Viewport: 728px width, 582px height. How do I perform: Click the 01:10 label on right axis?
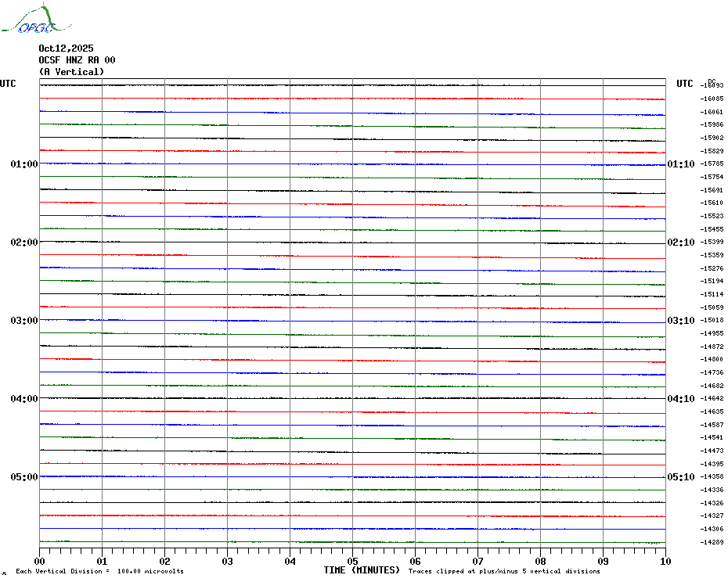point(680,164)
